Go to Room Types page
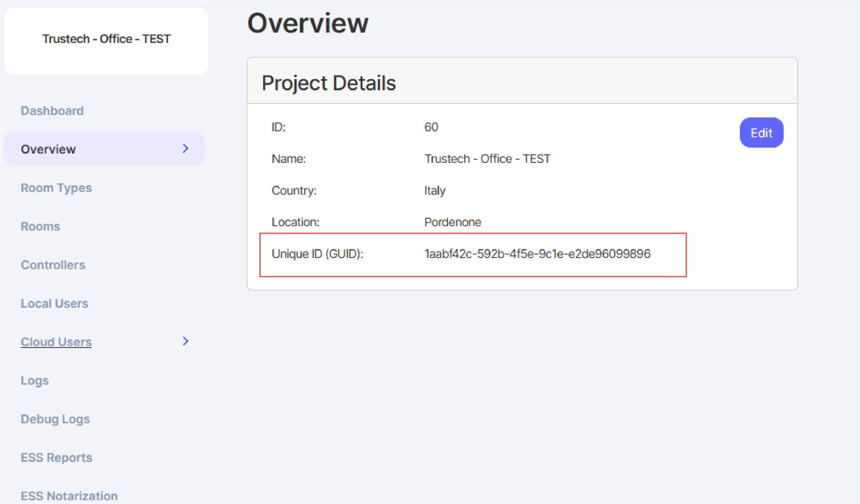 click(56, 188)
